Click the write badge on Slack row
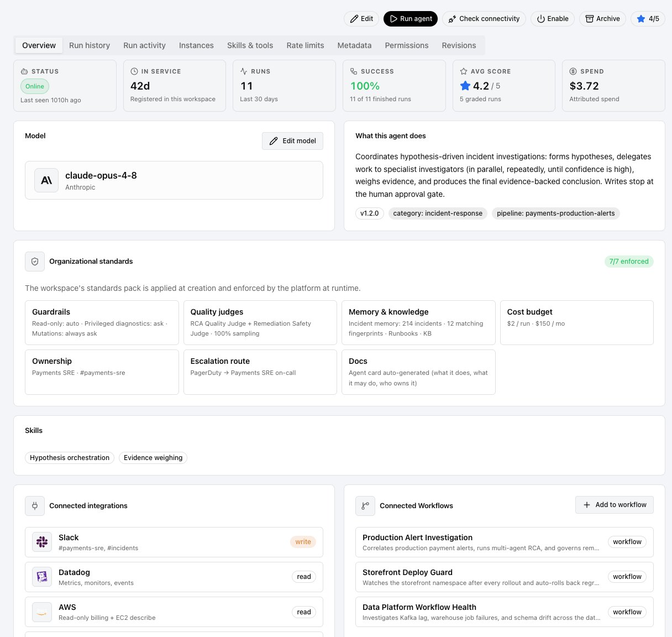This screenshot has height=637, width=672. tap(303, 542)
